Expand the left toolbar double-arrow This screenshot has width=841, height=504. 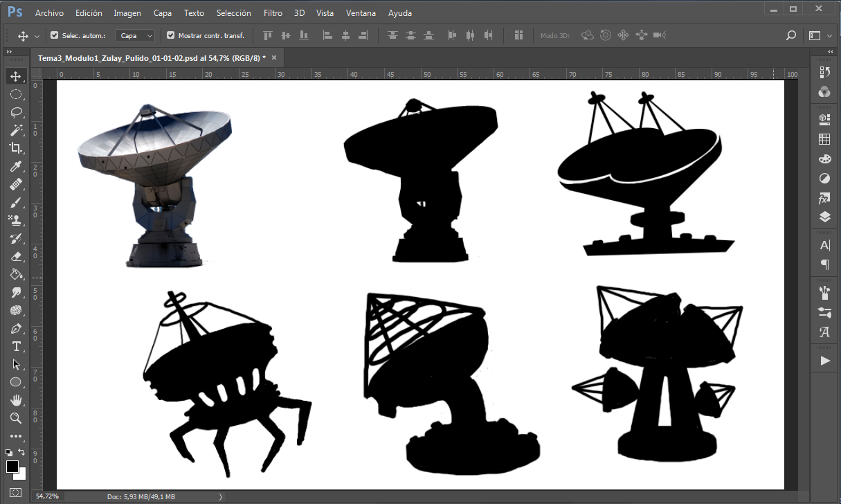pos(9,52)
